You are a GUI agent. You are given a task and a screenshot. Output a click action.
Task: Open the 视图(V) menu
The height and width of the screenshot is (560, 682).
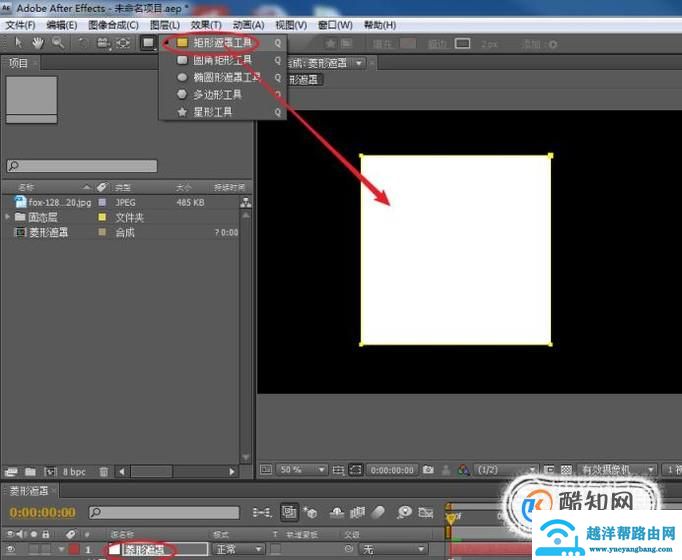pyautogui.click(x=291, y=25)
